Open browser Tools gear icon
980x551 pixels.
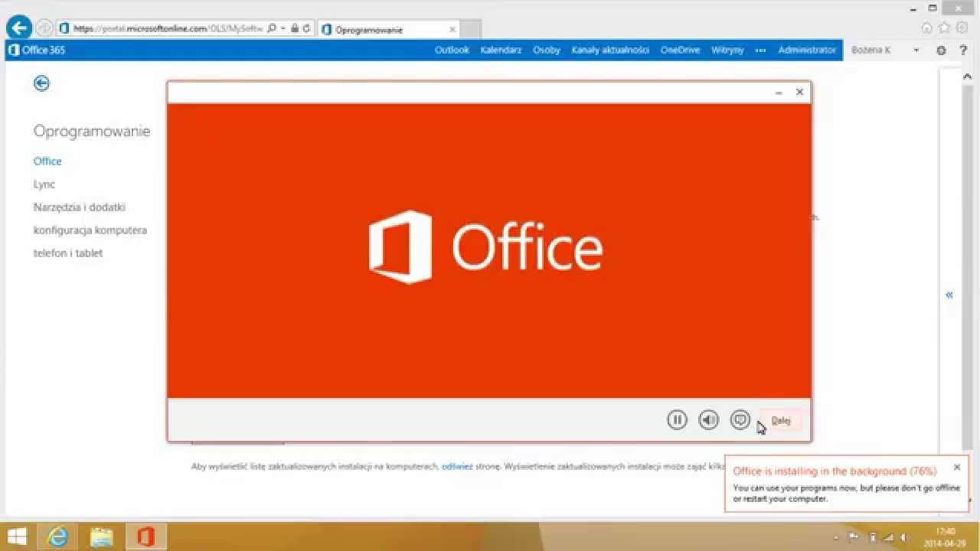tap(961, 28)
